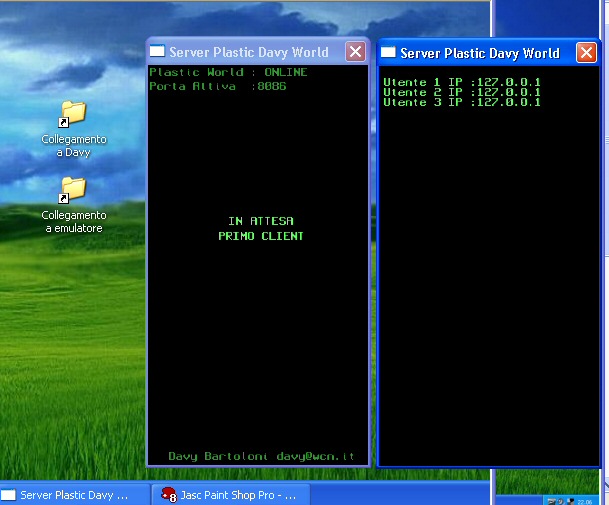The height and width of the screenshot is (505, 609).
Task: Select the Utente 3 IP entry
Action: [461, 102]
